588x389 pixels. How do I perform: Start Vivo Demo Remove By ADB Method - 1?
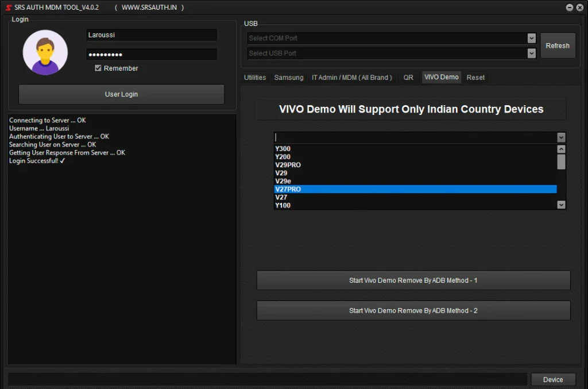coord(413,280)
